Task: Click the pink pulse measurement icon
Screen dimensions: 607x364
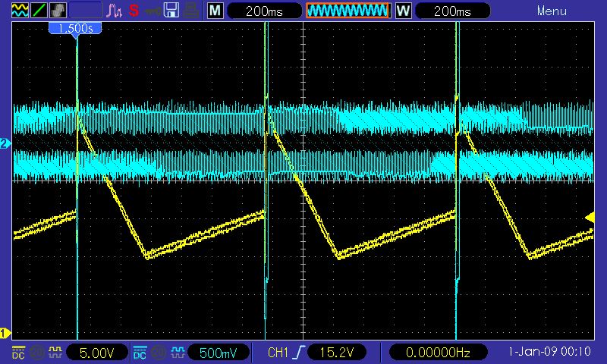Action: (114, 11)
